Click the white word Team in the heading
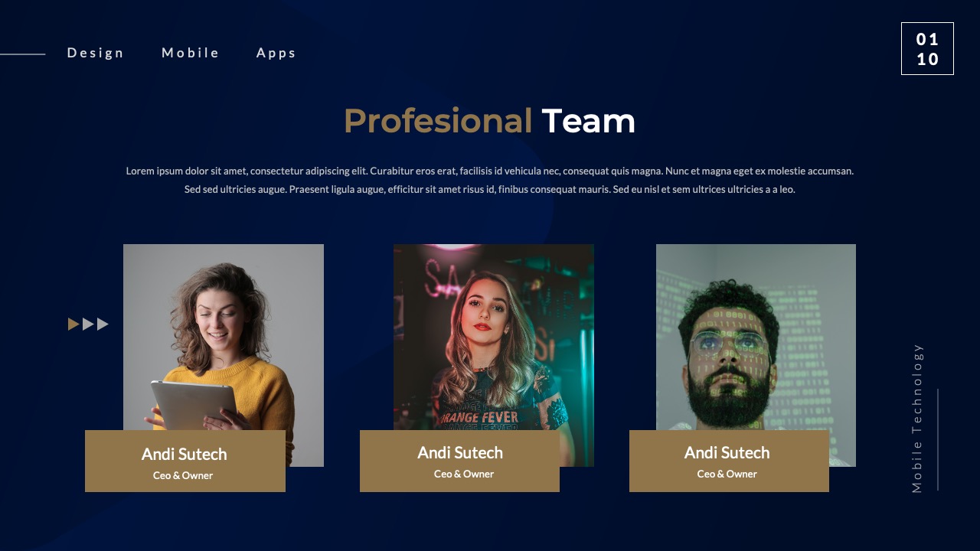980x551 pixels. [x=589, y=121]
